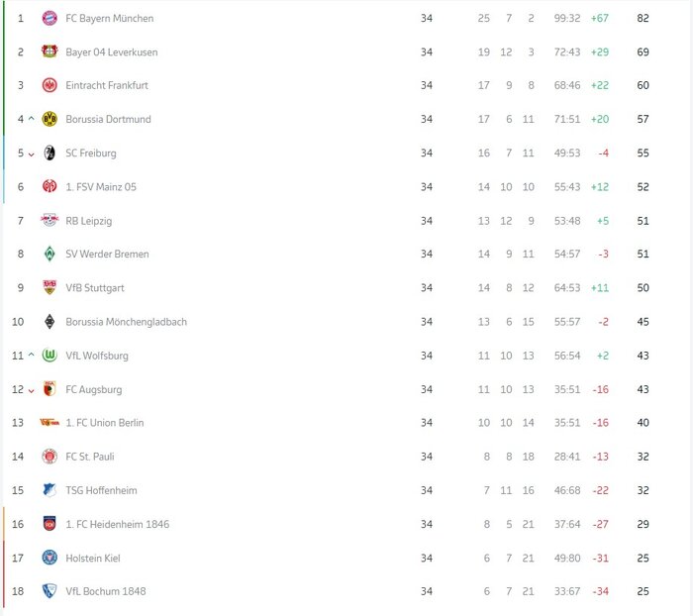
Task: Open the 1. FSV Mainz 05 team link
Action: (101, 187)
